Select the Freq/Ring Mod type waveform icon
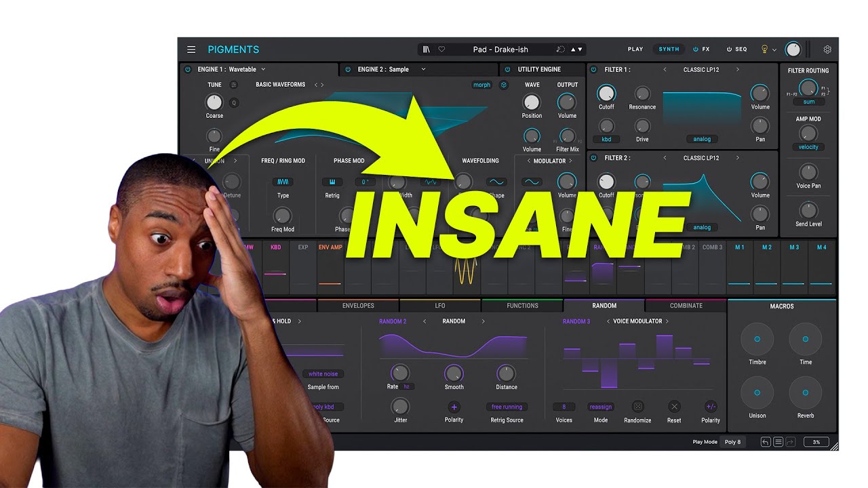Screen dimensions: 868x488 pyautogui.click(x=283, y=182)
